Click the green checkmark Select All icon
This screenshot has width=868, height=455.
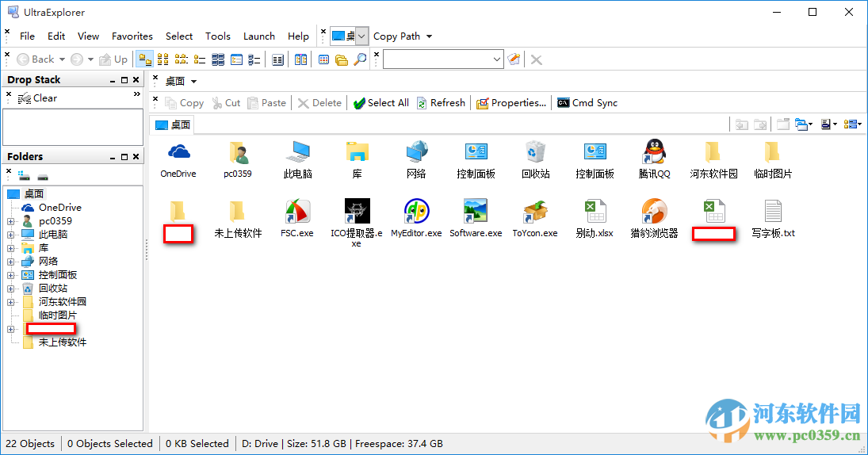(x=359, y=103)
